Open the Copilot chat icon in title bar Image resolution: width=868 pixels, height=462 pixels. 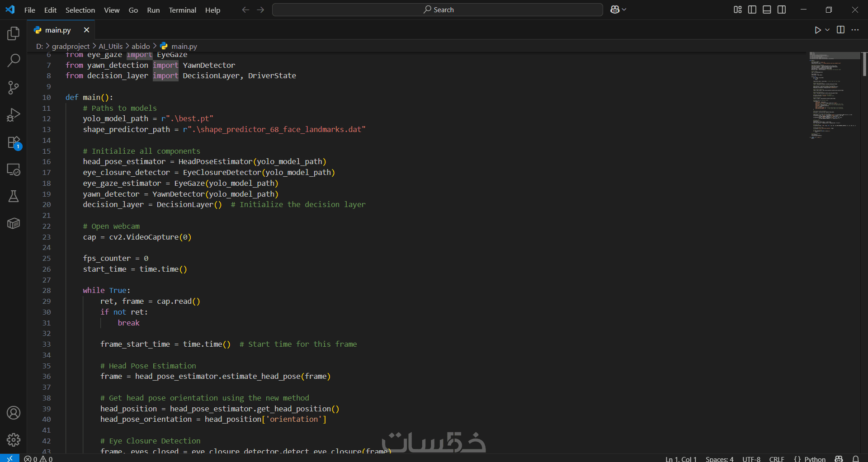615,9
